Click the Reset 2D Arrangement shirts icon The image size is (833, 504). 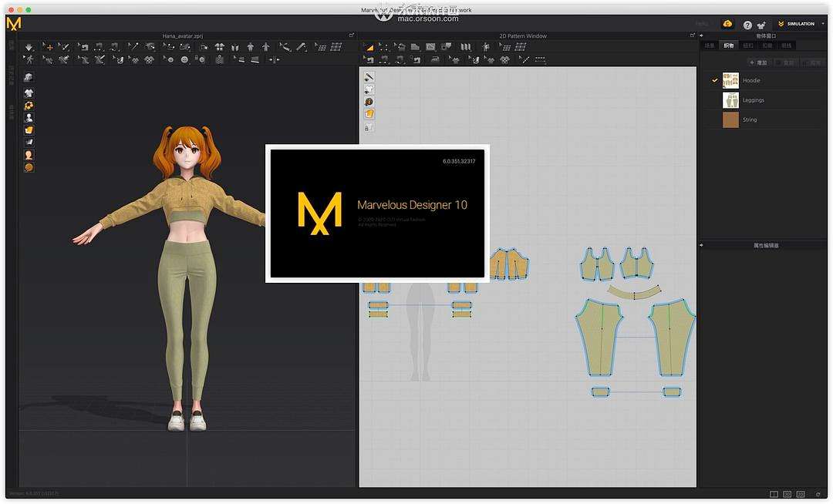coord(219,47)
